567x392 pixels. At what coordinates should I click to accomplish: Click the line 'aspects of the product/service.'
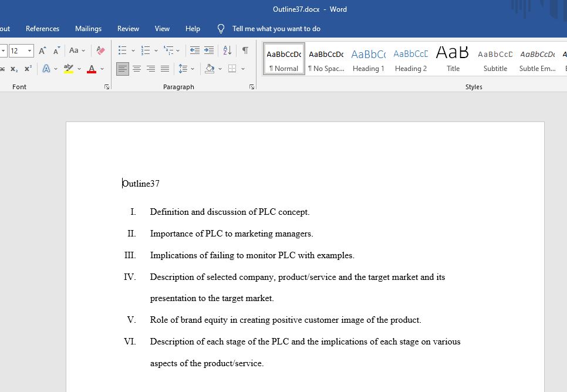(207, 363)
